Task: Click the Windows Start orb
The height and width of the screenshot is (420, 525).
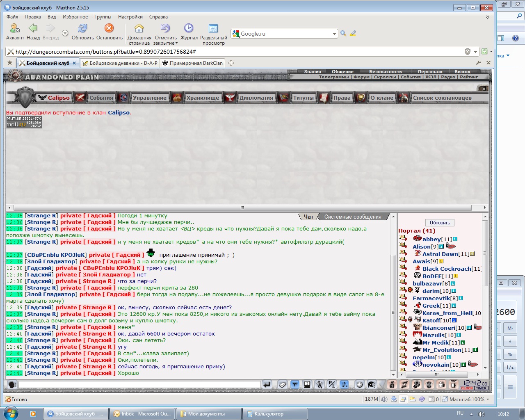Action: pos(10,413)
